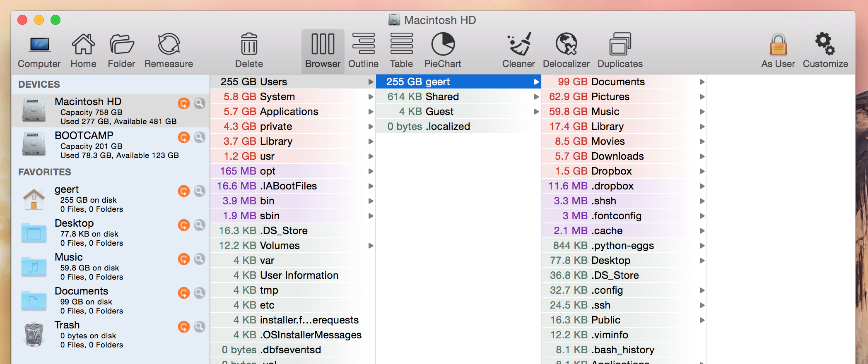The height and width of the screenshot is (364, 868).
Task: Switch to PieChart view mode
Action: pos(443,50)
